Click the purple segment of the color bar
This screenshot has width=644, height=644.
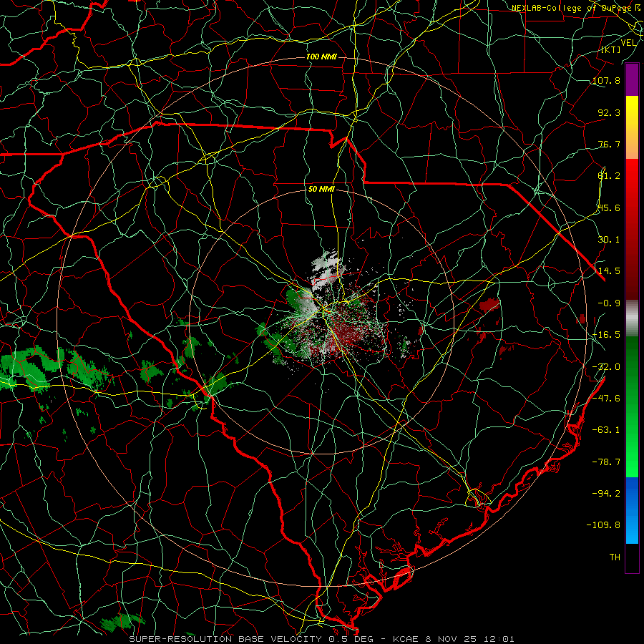pos(632,79)
